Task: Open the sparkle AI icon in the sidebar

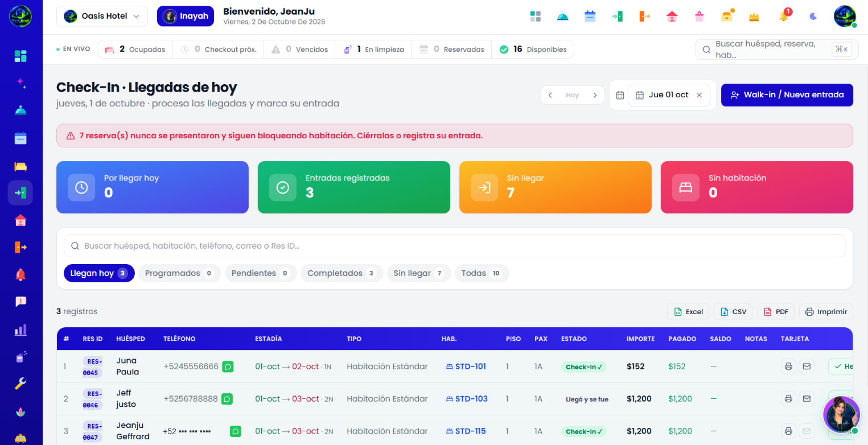Action: [20, 83]
